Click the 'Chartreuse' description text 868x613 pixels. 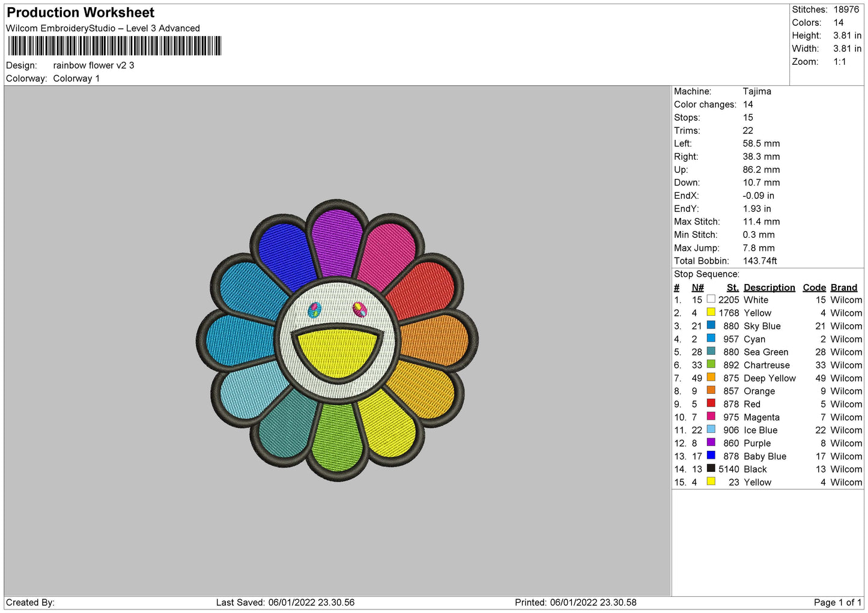[x=766, y=365]
